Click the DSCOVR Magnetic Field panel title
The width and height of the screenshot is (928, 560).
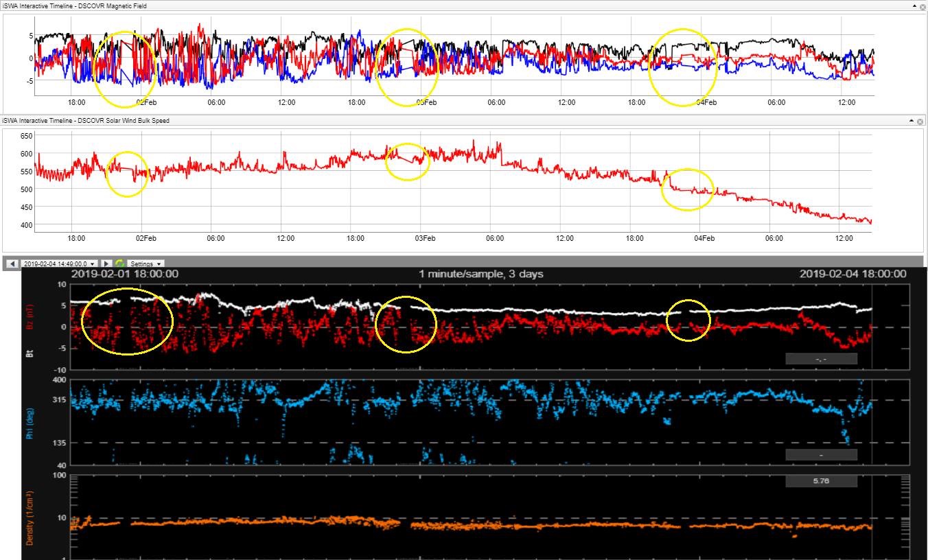(75, 6)
